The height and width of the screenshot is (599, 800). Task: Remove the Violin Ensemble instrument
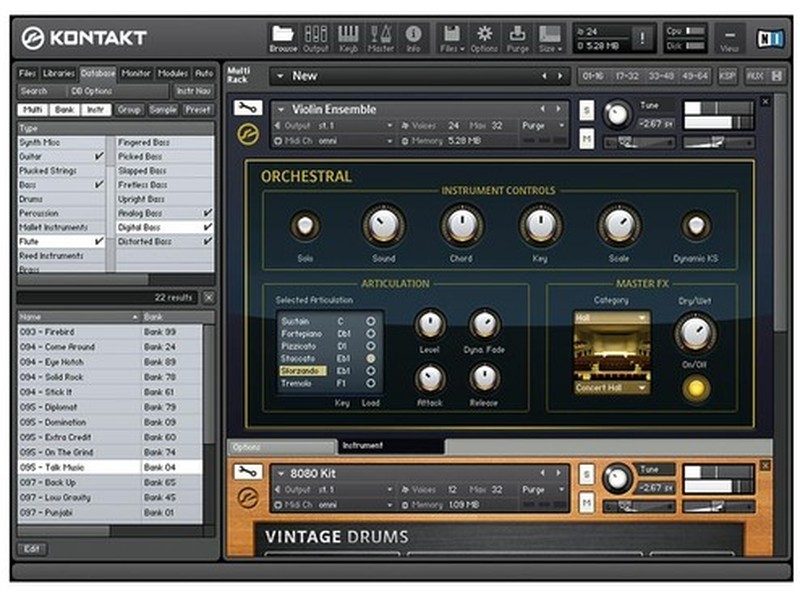[x=765, y=102]
